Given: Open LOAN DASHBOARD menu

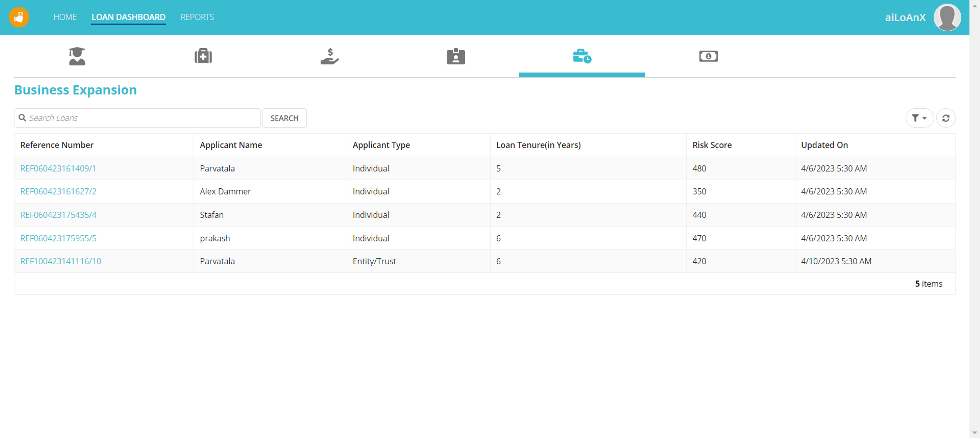Looking at the screenshot, I should (129, 17).
